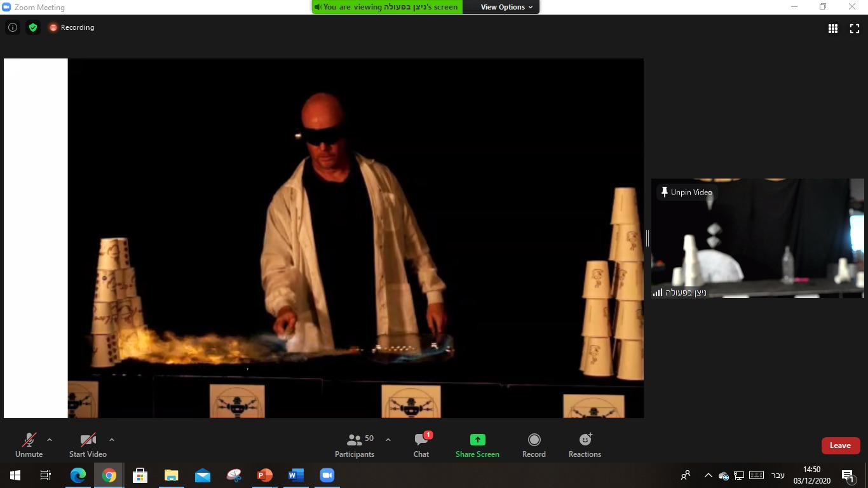868x488 pixels.
Task: Click the divider handle beside the shared screen
Action: point(648,238)
